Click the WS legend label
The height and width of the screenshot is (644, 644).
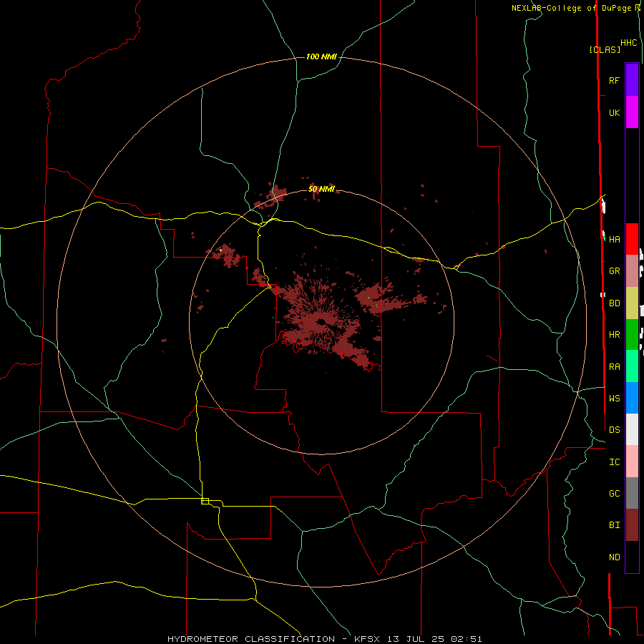click(614, 398)
